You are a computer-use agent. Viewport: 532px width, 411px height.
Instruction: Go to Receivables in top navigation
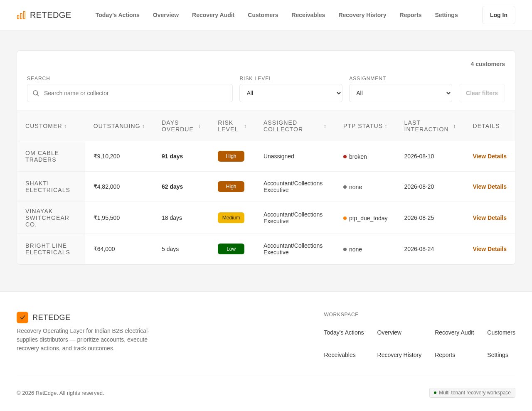click(x=308, y=15)
